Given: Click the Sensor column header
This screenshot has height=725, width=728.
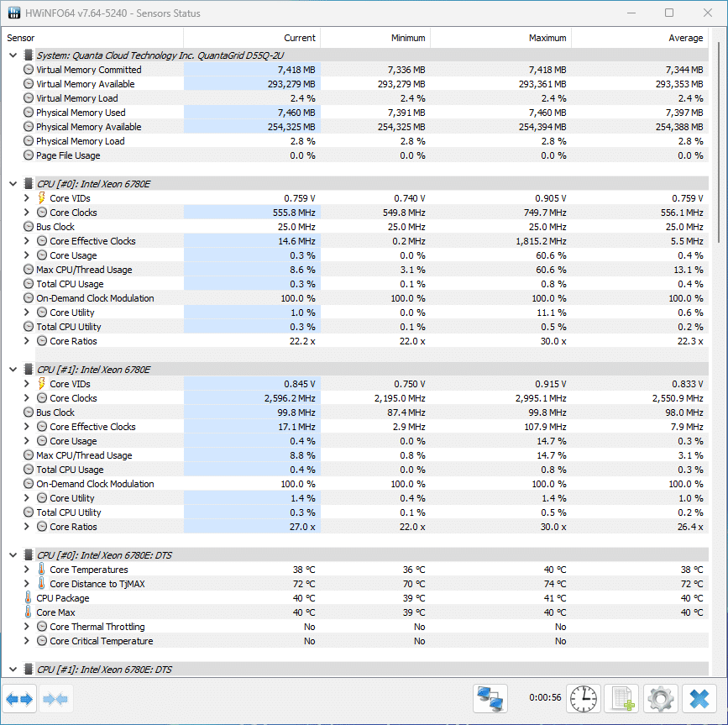Looking at the screenshot, I should [x=93, y=38].
